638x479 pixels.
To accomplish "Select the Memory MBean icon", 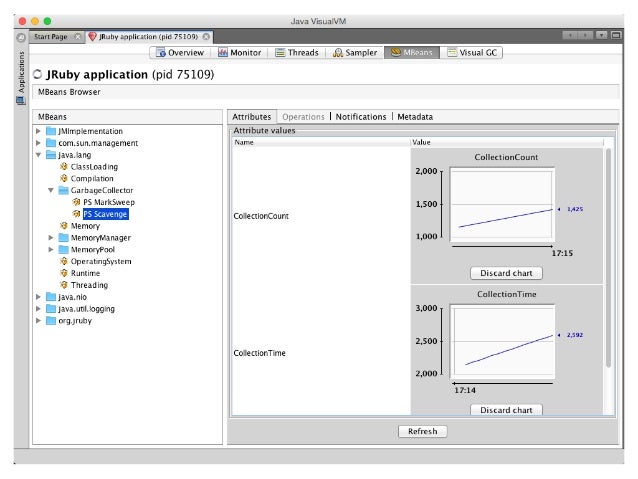I will pos(64,226).
